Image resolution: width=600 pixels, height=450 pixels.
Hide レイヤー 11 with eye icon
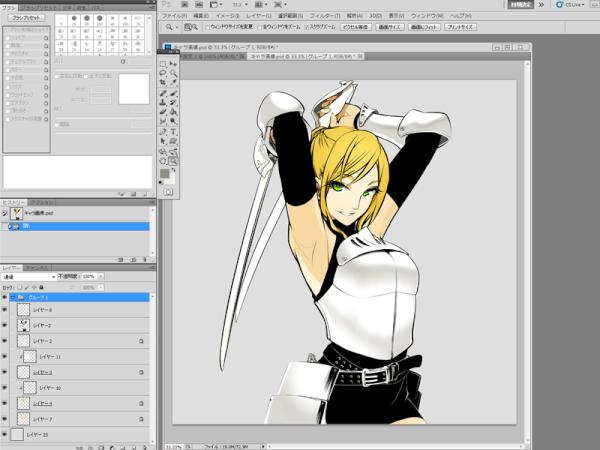point(5,356)
